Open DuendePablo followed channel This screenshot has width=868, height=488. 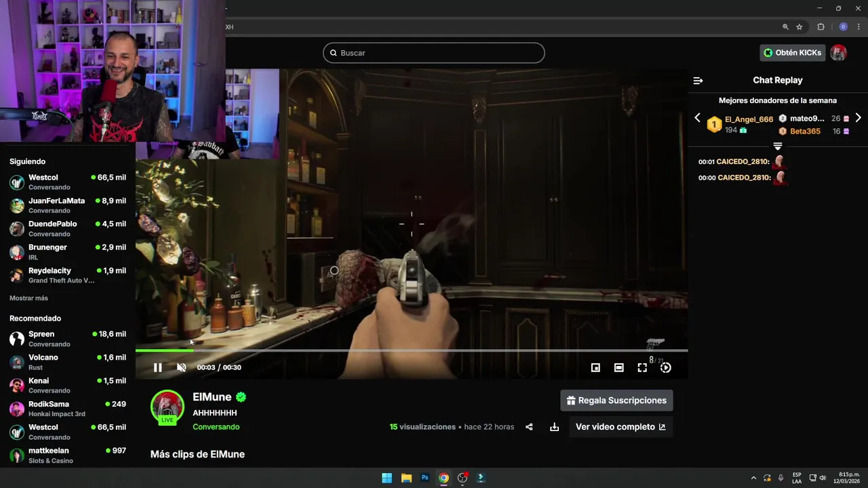[x=68, y=228]
